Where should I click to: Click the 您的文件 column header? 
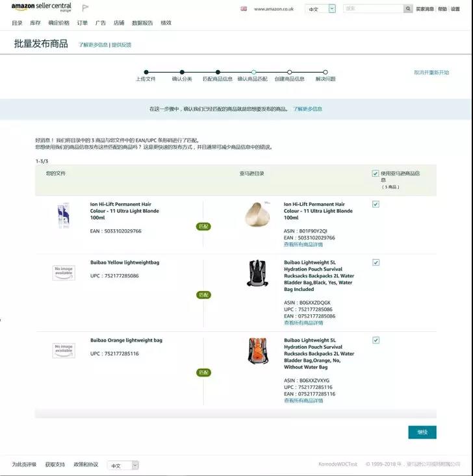point(56,173)
